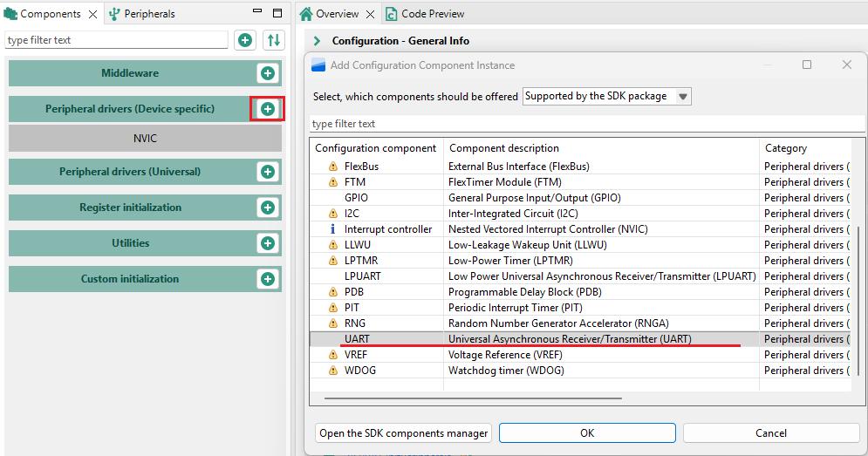This screenshot has width=868, height=456.
Task: Cancel the Add Configuration Component dialog
Action: (770, 433)
